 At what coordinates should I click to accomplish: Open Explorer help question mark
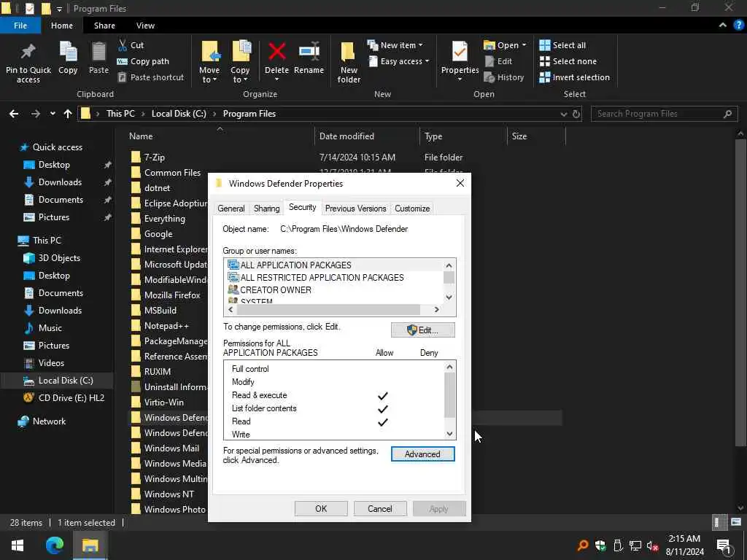click(738, 26)
